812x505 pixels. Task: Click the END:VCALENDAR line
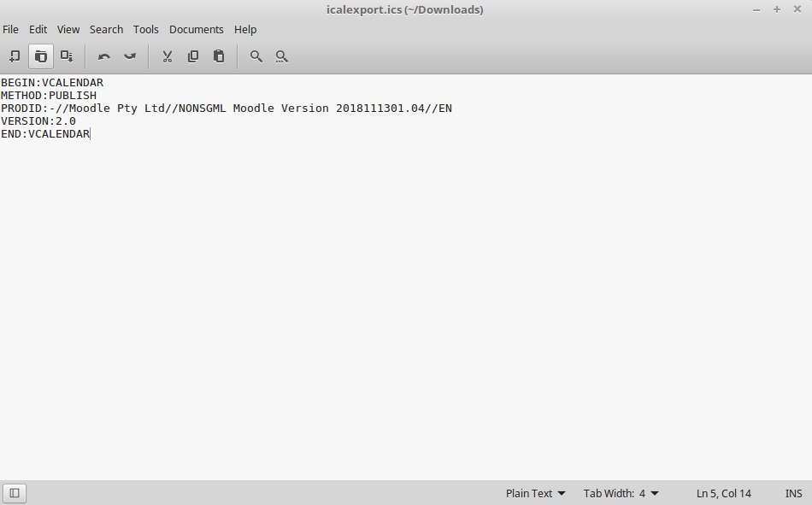45,134
